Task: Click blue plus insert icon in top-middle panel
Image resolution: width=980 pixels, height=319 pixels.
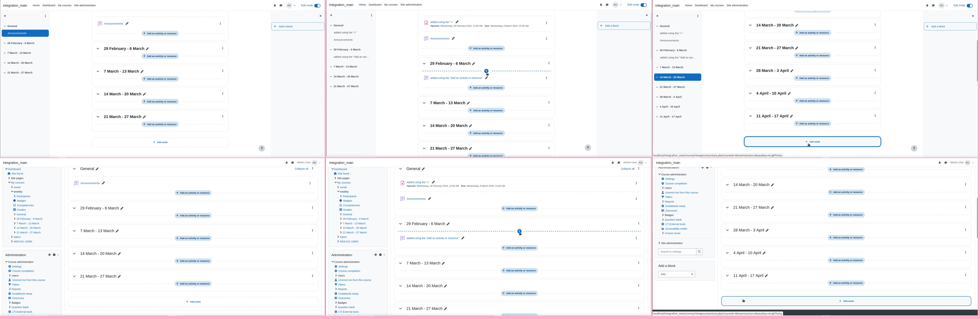Action: point(486,71)
